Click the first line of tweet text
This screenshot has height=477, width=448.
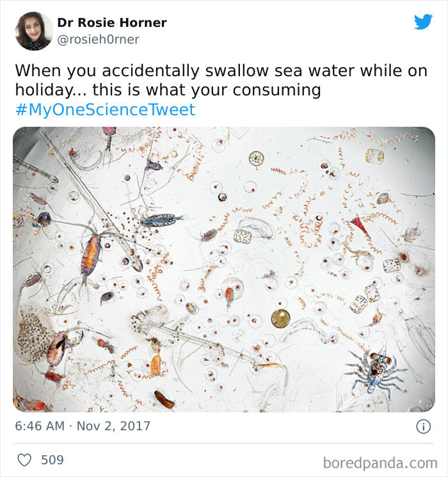[221, 71]
